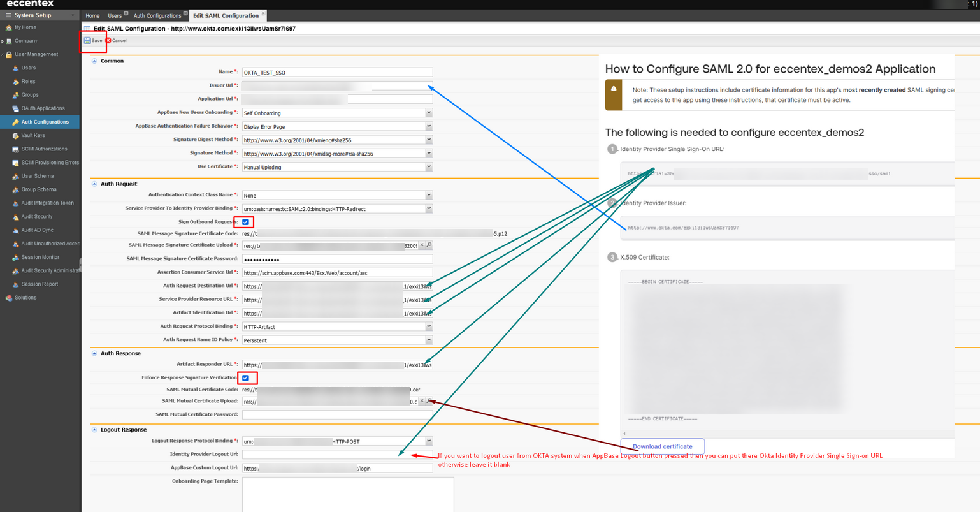Screen dimensions: 980x512
Task: Open Audit Security sidebar item
Action: tap(37, 216)
